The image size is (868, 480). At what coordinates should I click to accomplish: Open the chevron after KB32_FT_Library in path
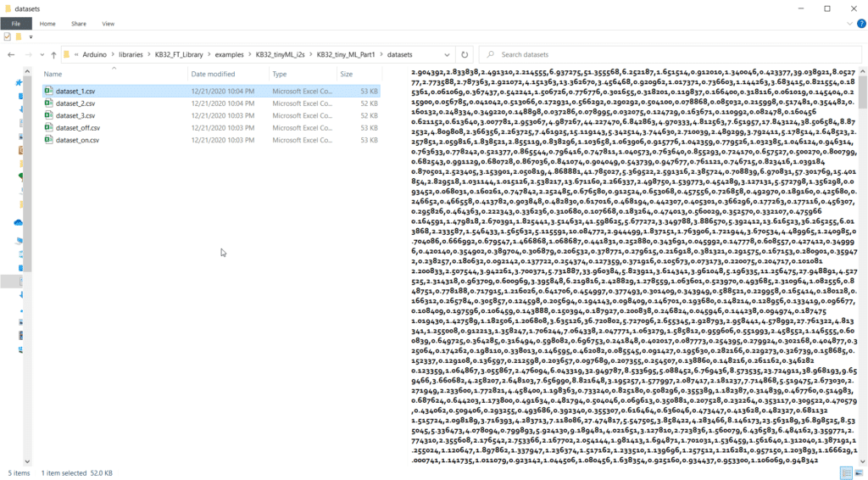209,55
